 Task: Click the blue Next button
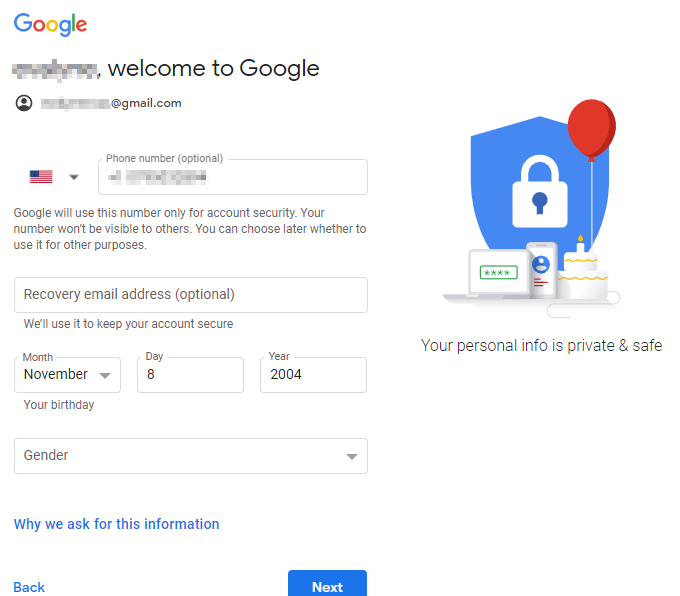coord(327,583)
